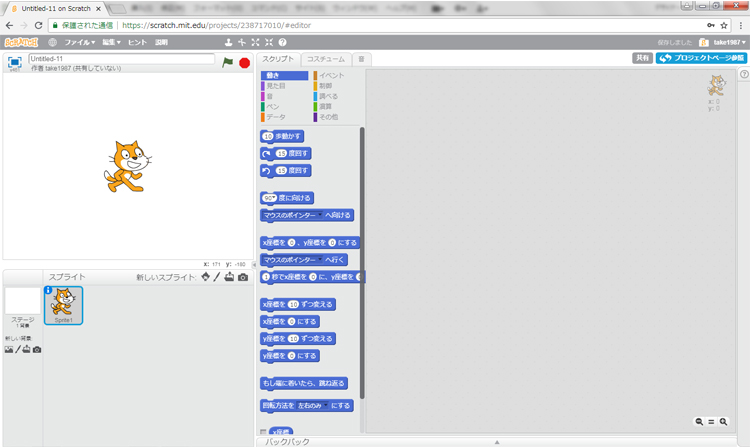Click the green flag to run project
The width and height of the screenshot is (750, 447).
pyautogui.click(x=228, y=62)
